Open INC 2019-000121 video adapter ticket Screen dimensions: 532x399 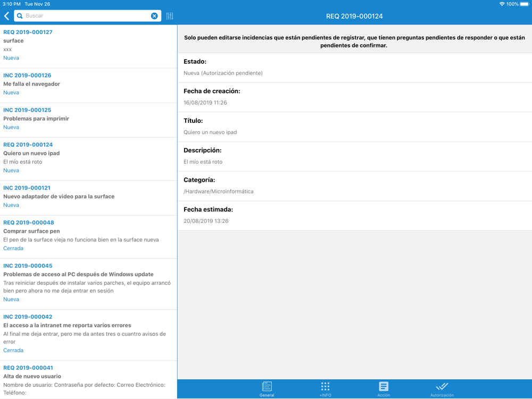tap(88, 196)
